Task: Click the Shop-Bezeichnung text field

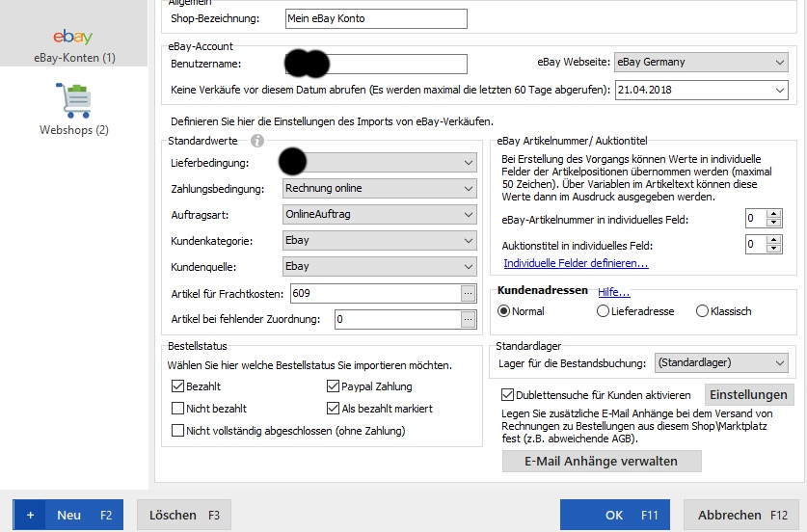Action: [x=376, y=18]
